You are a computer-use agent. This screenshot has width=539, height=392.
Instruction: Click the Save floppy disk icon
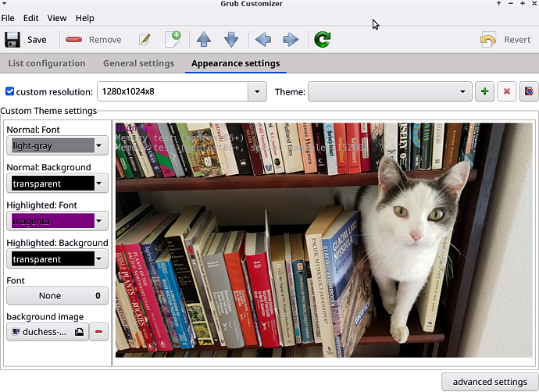coord(12,40)
